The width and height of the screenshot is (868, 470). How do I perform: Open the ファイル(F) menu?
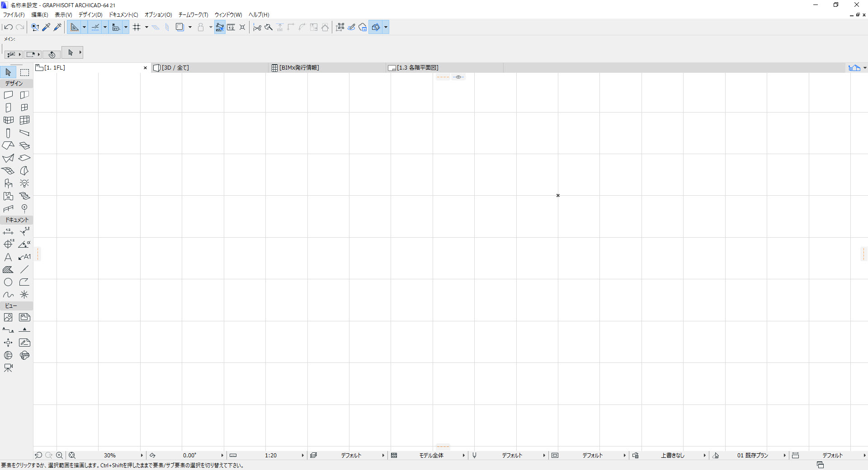click(14, 15)
